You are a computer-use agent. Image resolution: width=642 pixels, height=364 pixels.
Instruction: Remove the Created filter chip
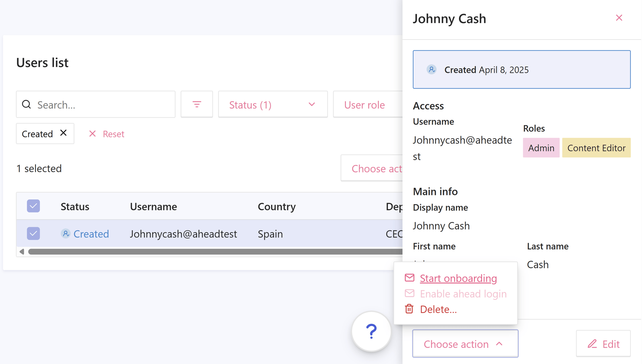[x=63, y=133]
